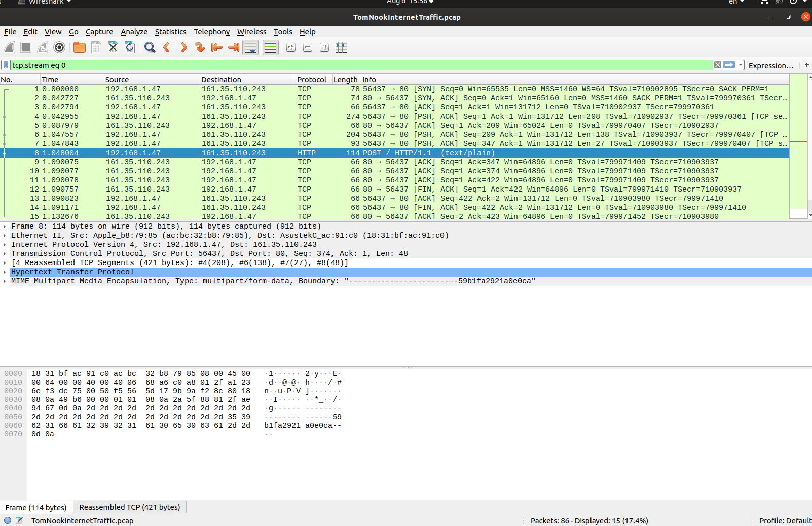Apply the filter with the arrow button

click(x=729, y=65)
